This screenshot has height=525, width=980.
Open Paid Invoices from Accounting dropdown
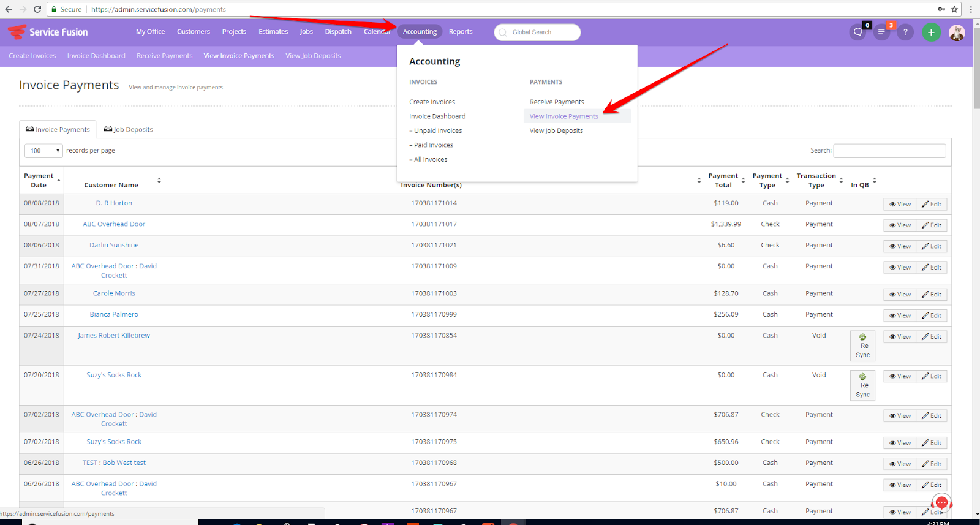[x=431, y=145]
